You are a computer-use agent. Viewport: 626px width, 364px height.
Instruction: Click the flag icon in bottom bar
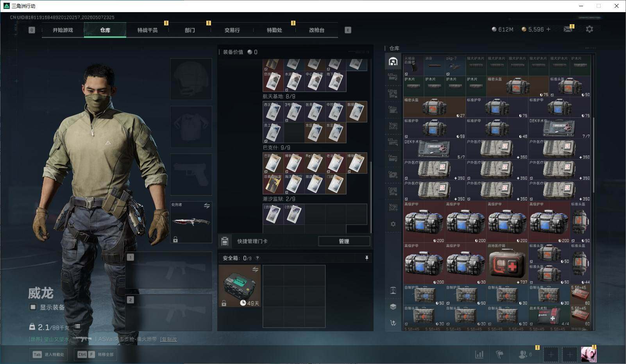(500, 355)
